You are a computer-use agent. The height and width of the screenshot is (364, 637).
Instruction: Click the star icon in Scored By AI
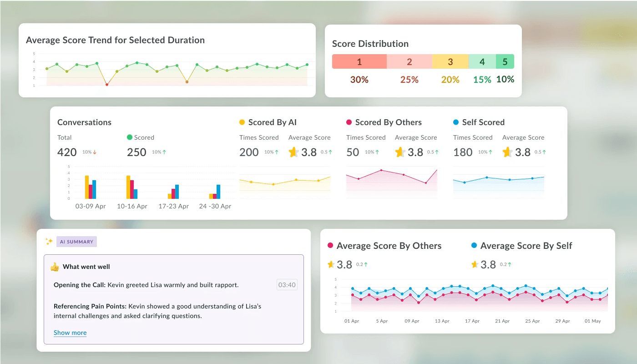tap(293, 152)
